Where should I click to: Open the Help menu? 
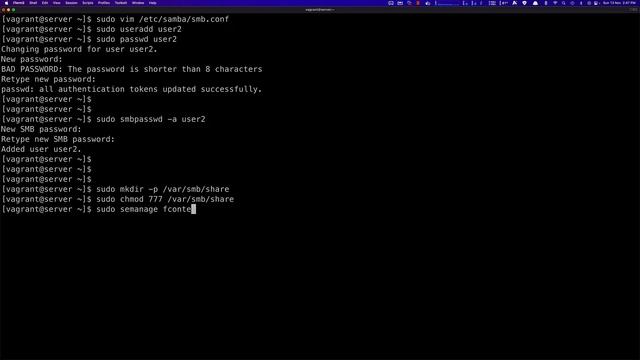pos(153,3)
